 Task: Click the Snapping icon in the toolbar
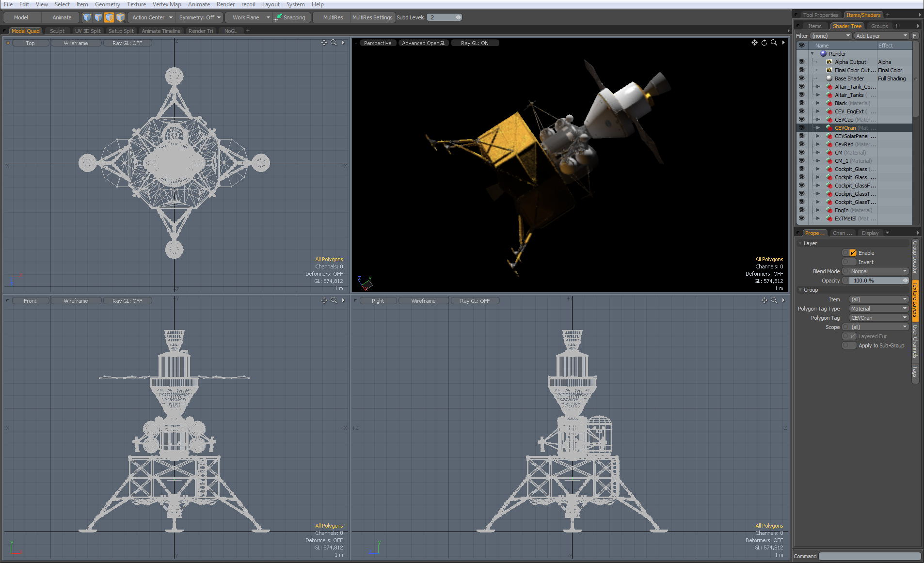coord(278,17)
